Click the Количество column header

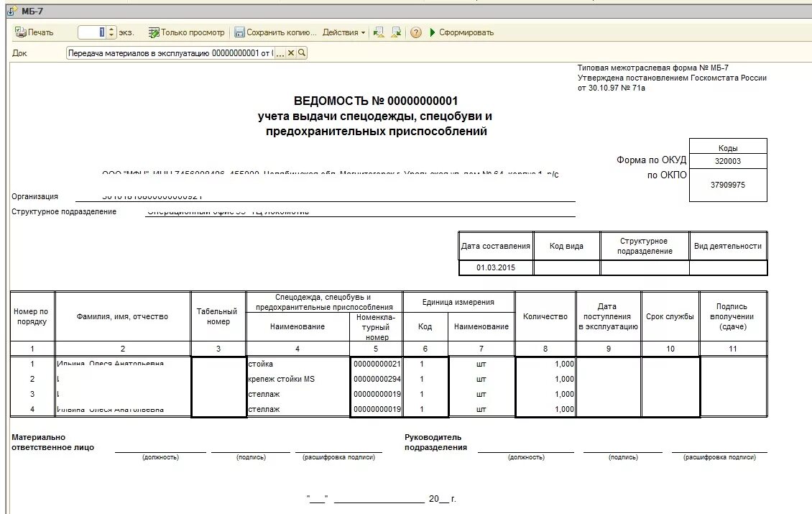[545, 316]
